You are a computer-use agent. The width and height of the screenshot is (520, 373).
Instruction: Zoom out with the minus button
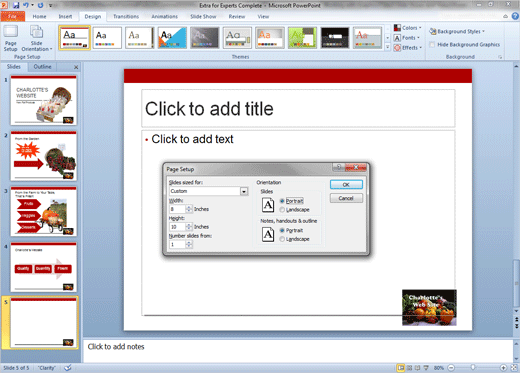[x=451, y=368]
